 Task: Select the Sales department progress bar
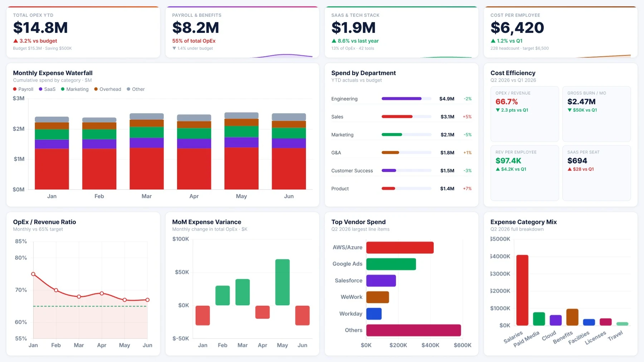pyautogui.click(x=406, y=117)
